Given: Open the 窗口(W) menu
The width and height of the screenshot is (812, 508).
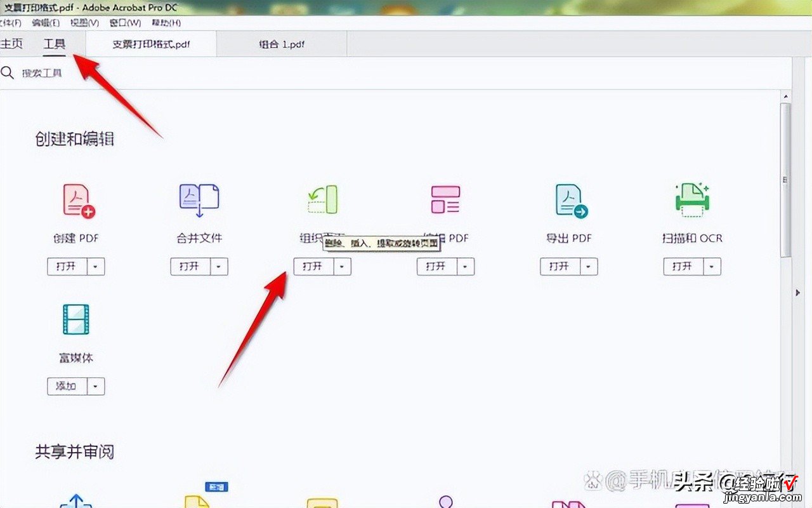Looking at the screenshot, I should click(x=125, y=23).
